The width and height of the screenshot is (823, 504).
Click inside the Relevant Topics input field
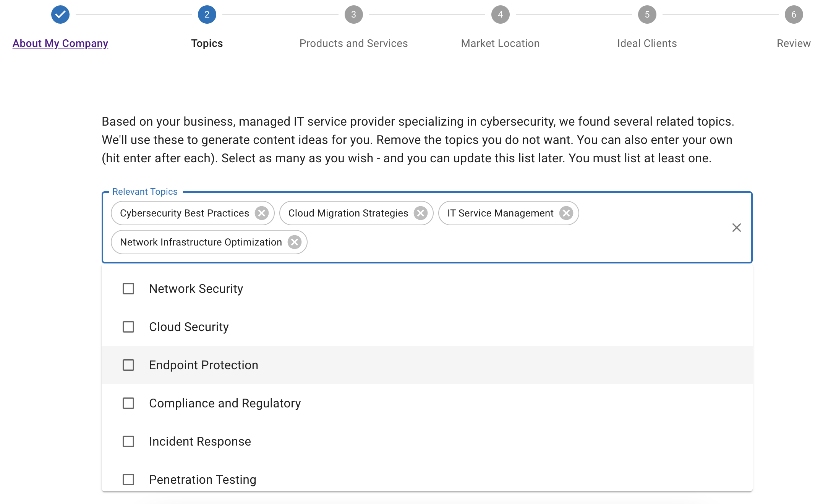pyautogui.click(x=497, y=242)
